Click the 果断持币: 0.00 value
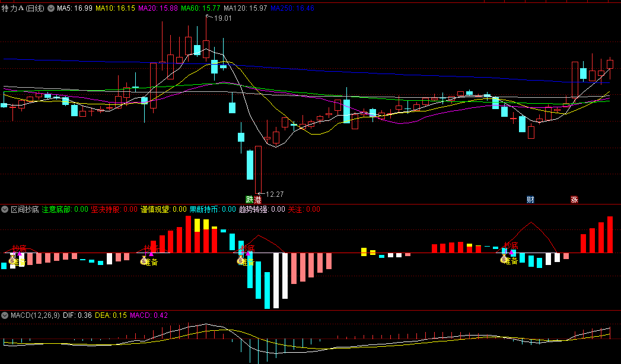This screenshot has height=364, width=621. click(213, 209)
